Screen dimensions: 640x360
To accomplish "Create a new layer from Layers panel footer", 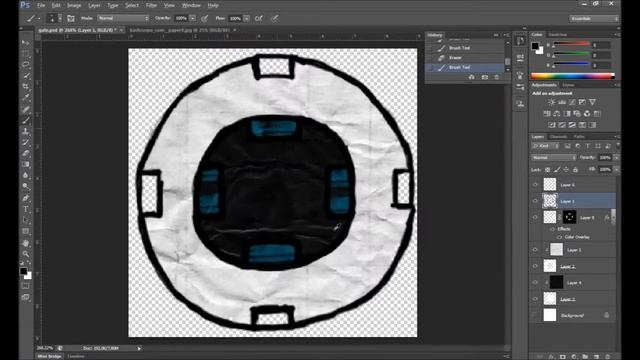I will [x=596, y=356].
